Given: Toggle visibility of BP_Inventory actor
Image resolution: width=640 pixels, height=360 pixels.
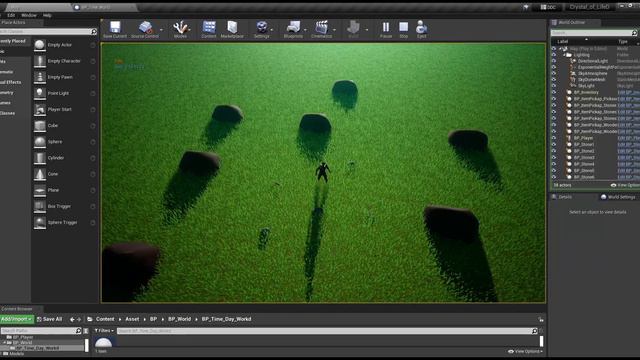Looking at the screenshot, I should 554,92.
